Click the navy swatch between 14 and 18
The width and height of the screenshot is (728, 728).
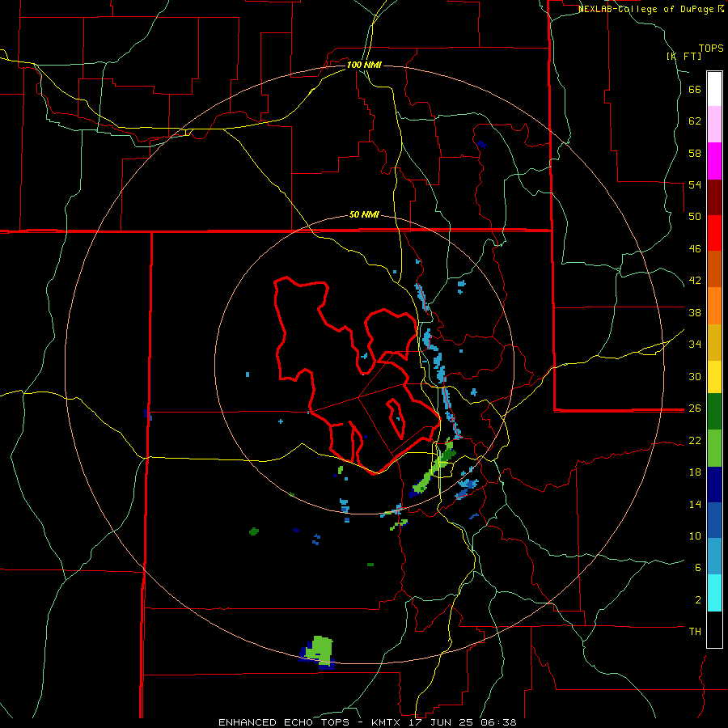pos(714,485)
